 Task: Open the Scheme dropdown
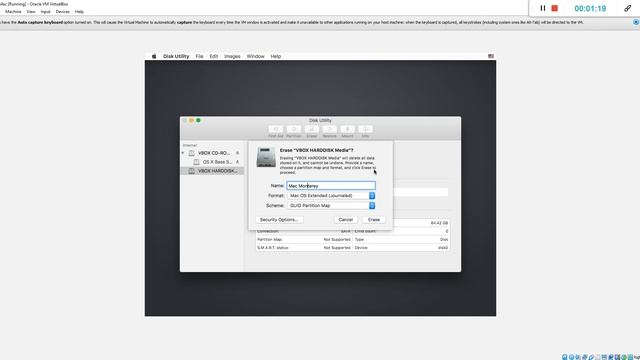(x=331, y=206)
